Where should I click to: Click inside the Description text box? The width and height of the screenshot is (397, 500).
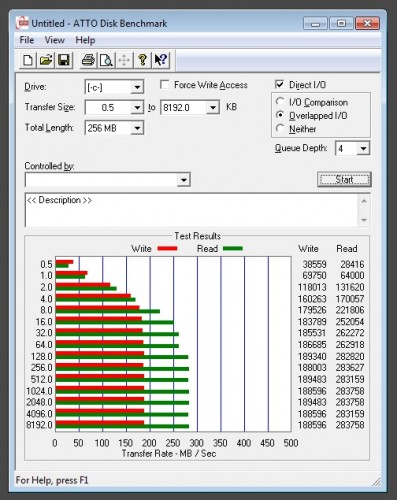point(192,210)
